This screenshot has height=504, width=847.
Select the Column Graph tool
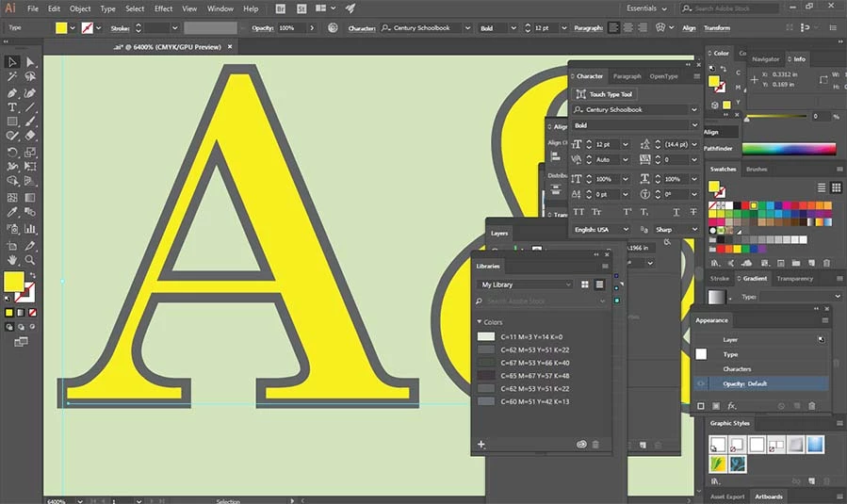(x=30, y=229)
